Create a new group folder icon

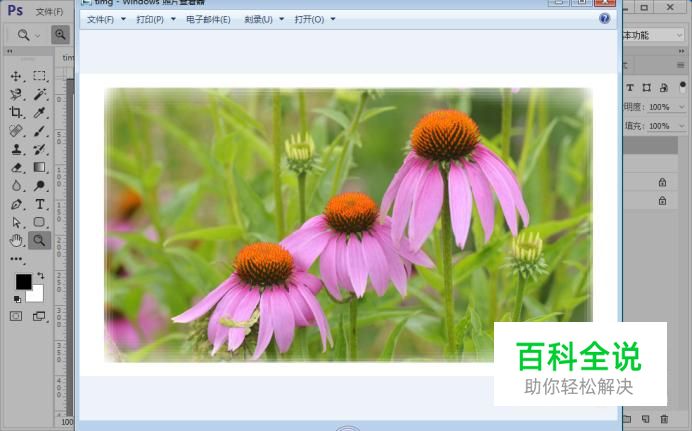pos(627,418)
